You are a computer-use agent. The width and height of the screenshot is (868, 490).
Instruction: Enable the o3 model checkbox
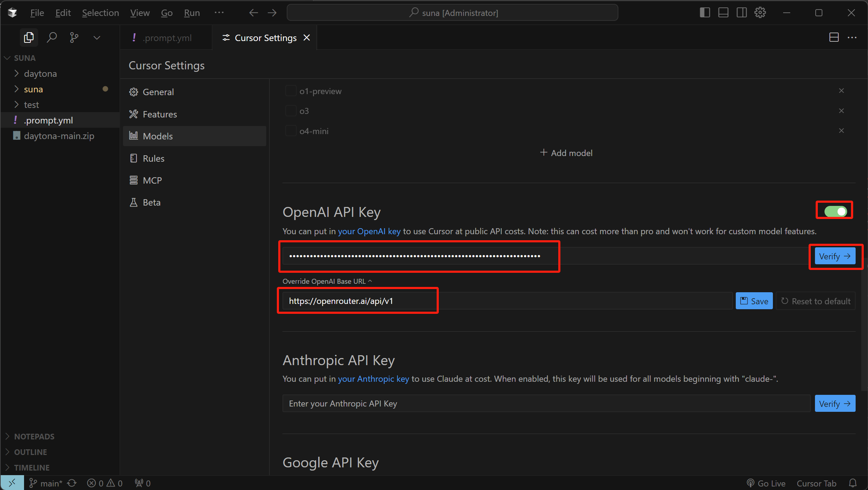[x=291, y=111]
